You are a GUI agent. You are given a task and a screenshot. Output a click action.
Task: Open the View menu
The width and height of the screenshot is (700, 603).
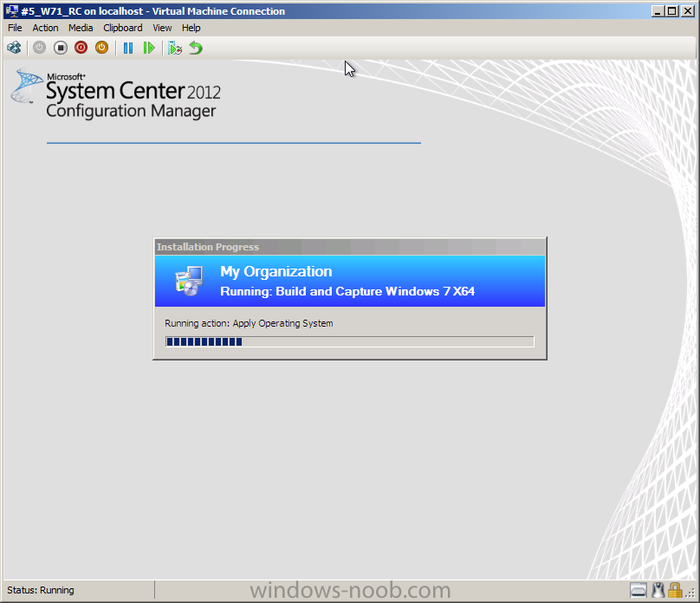coord(162,28)
